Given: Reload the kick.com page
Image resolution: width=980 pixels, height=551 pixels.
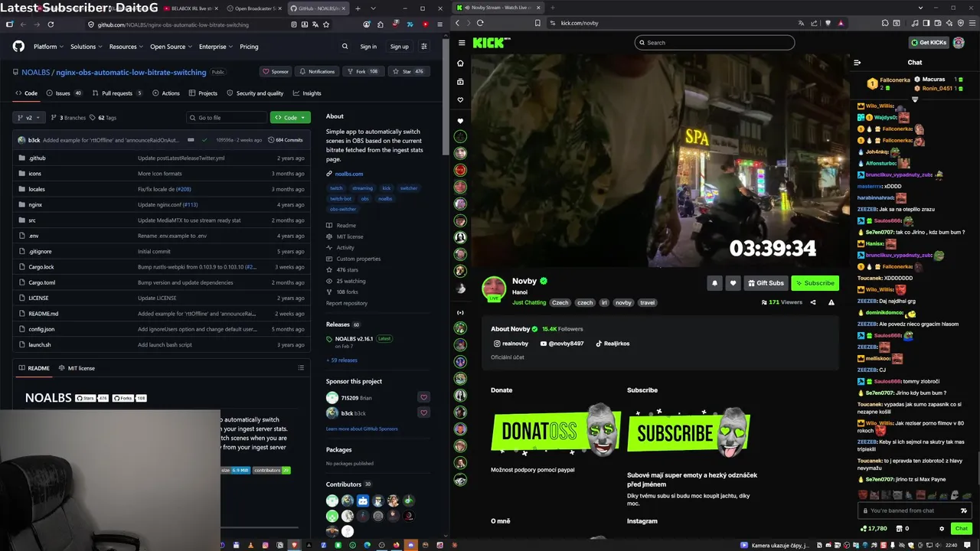Looking at the screenshot, I should coord(480,23).
